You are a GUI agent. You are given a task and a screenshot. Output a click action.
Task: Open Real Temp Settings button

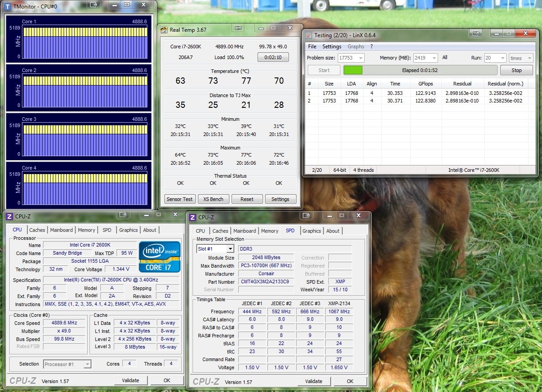[280, 199]
